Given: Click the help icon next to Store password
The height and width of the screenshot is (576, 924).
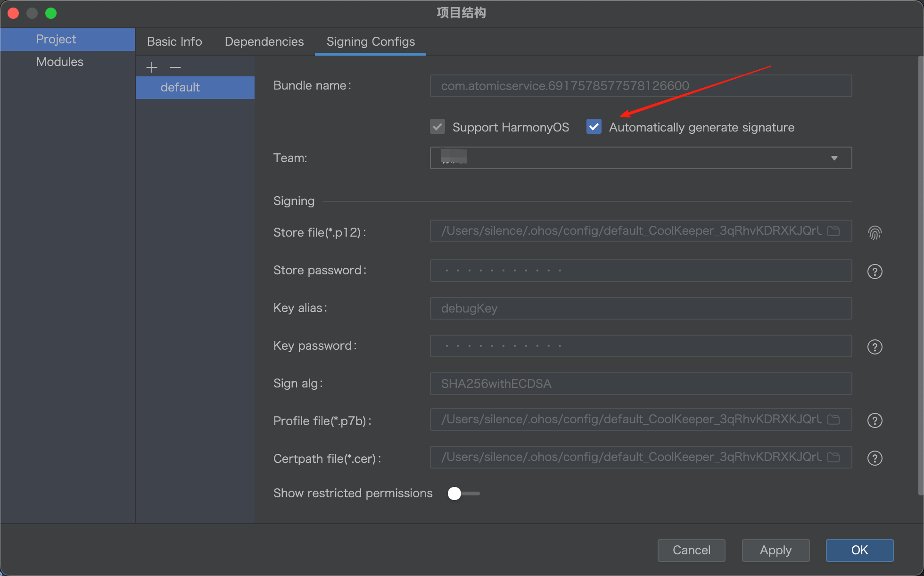Looking at the screenshot, I should [874, 272].
